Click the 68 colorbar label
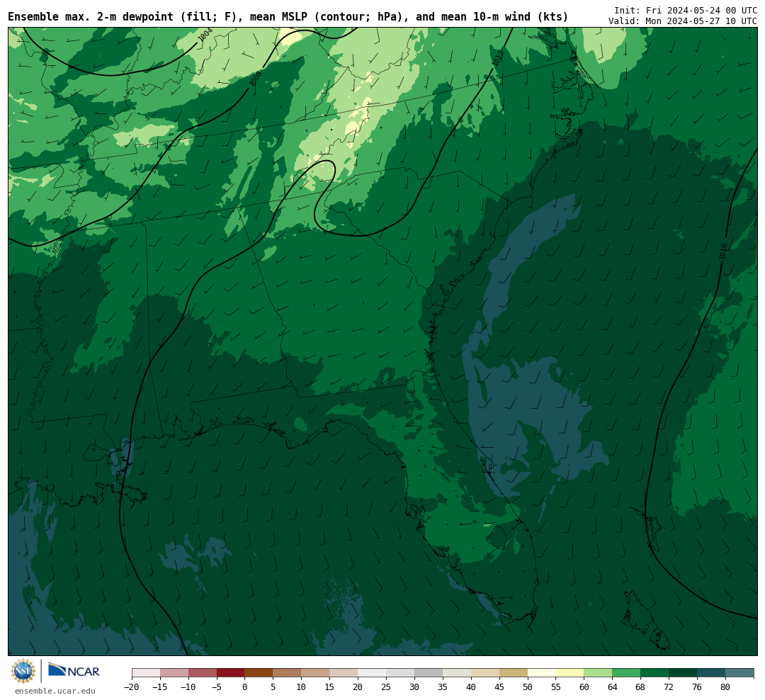Screen dimensions: 765x700 click(640, 687)
